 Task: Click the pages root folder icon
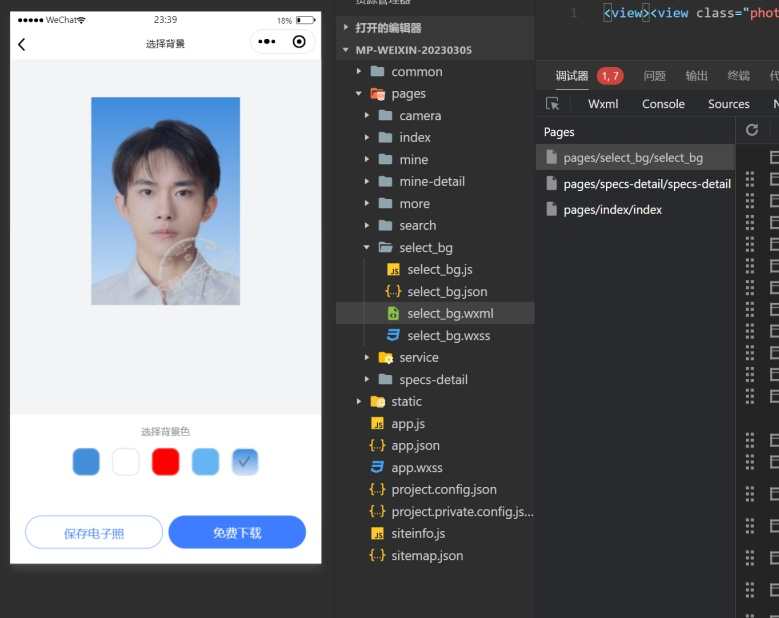click(x=378, y=94)
